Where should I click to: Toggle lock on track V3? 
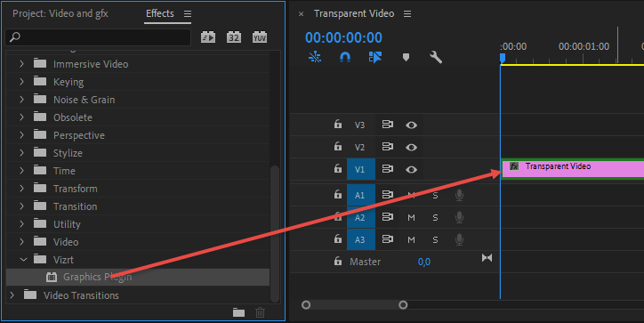tap(338, 124)
